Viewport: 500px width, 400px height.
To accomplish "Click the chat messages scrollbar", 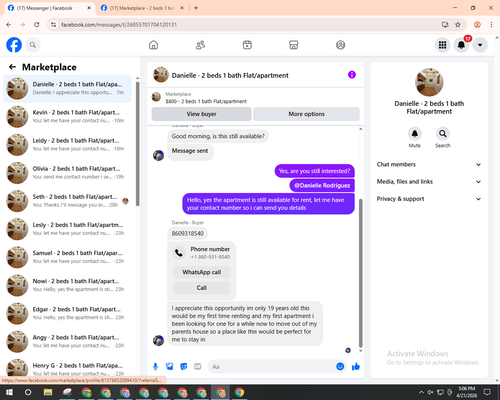I will pos(360,273).
